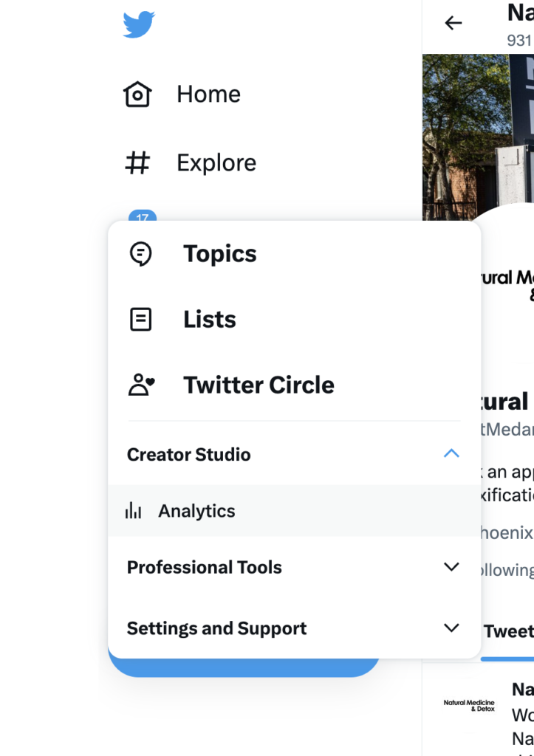The image size is (534, 756).
Task: Click the Topics speech bubble icon
Action: tap(141, 253)
